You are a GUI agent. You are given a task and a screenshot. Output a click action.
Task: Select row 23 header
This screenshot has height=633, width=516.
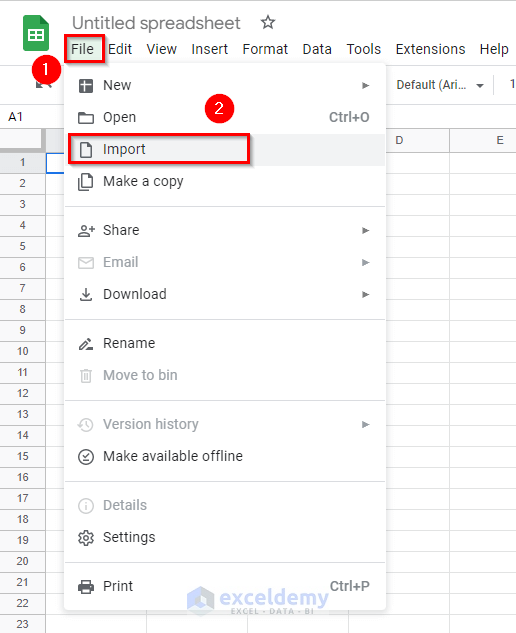pyautogui.click(x=23, y=624)
